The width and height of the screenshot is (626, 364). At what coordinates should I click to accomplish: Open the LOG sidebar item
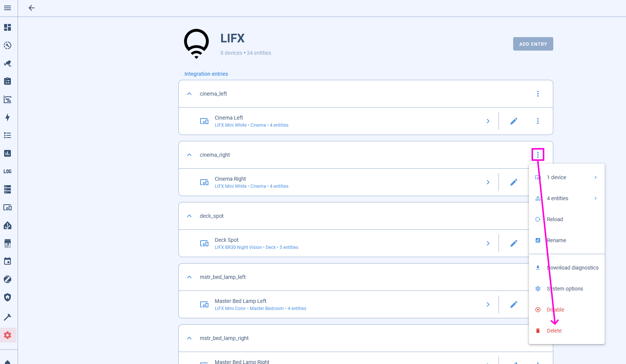click(7, 171)
